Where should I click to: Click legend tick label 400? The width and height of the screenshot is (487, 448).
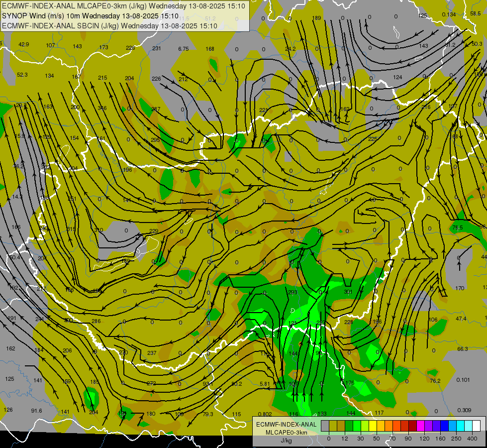point(472,439)
